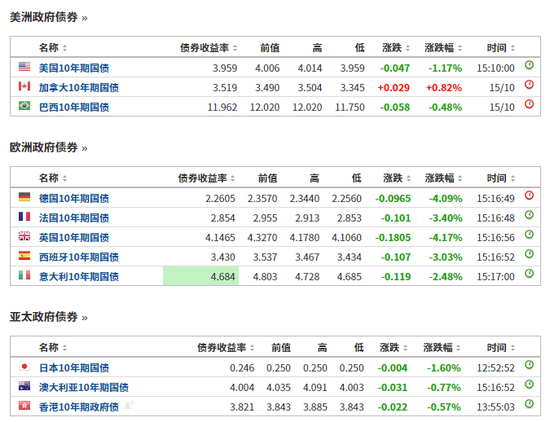The image size is (550, 422).
Task: Click green clock icon in France bond row
Action: [529, 215]
